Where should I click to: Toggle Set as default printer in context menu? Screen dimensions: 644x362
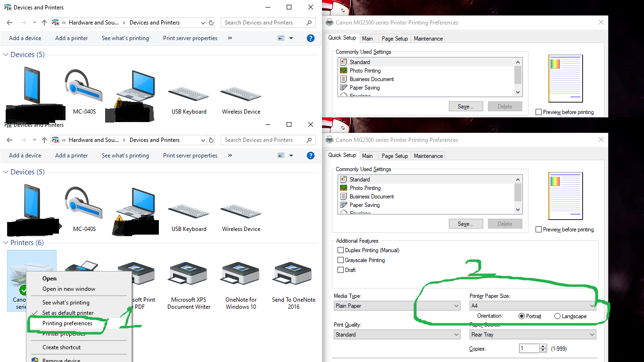pyautogui.click(x=68, y=313)
